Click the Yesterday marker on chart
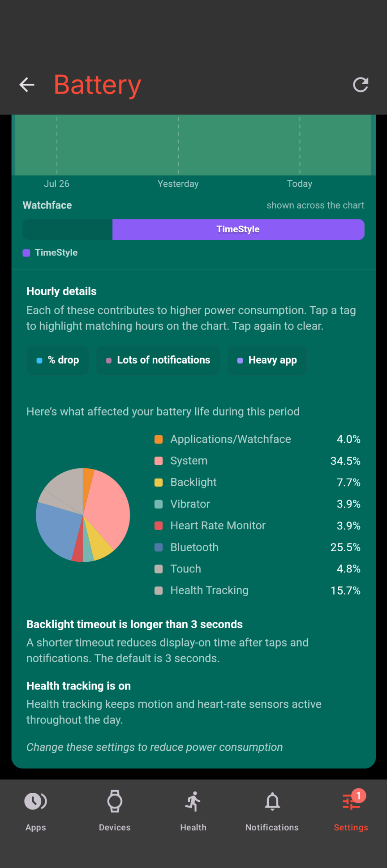 [178, 184]
